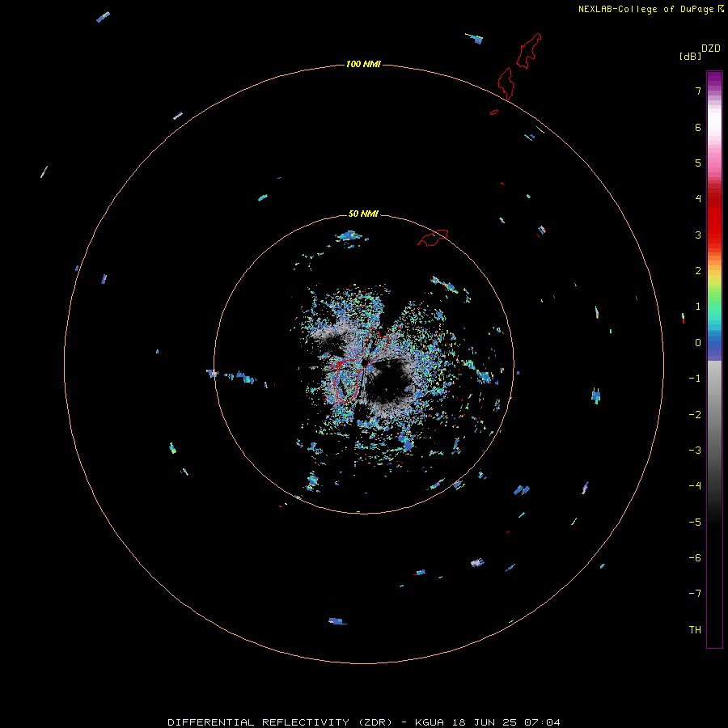Click the '0' value on color scale

tap(698, 343)
